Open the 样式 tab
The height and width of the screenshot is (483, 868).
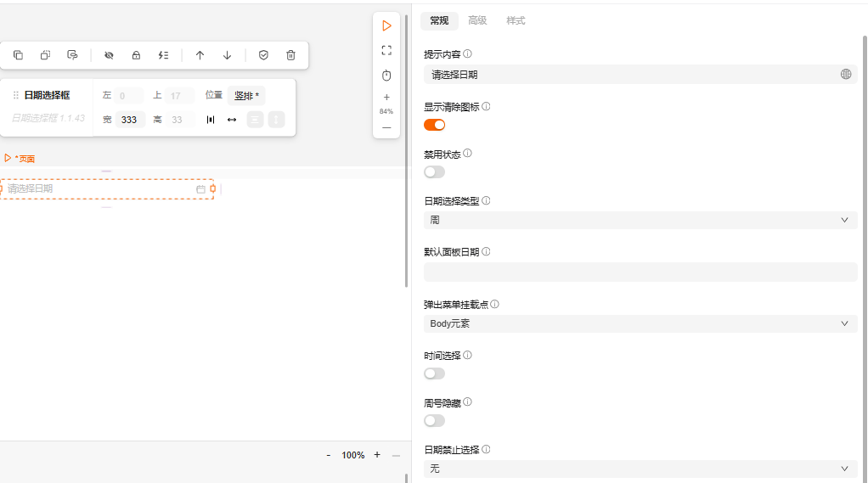(x=516, y=20)
